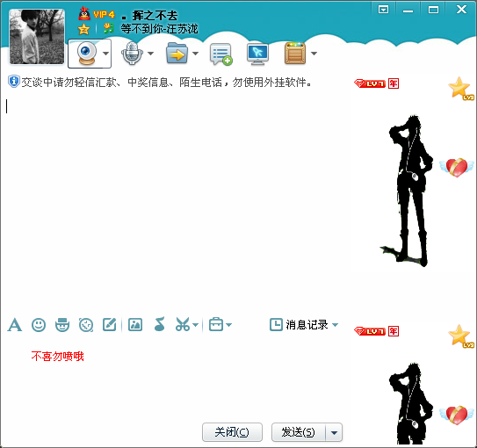477x448 pixels.
Task: Click the send file folder icon
Action: click(x=177, y=54)
